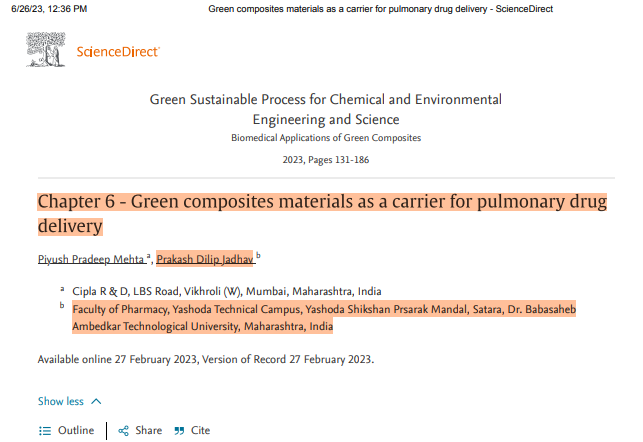Click the Share button label
The image size is (643, 442).
[x=148, y=431]
